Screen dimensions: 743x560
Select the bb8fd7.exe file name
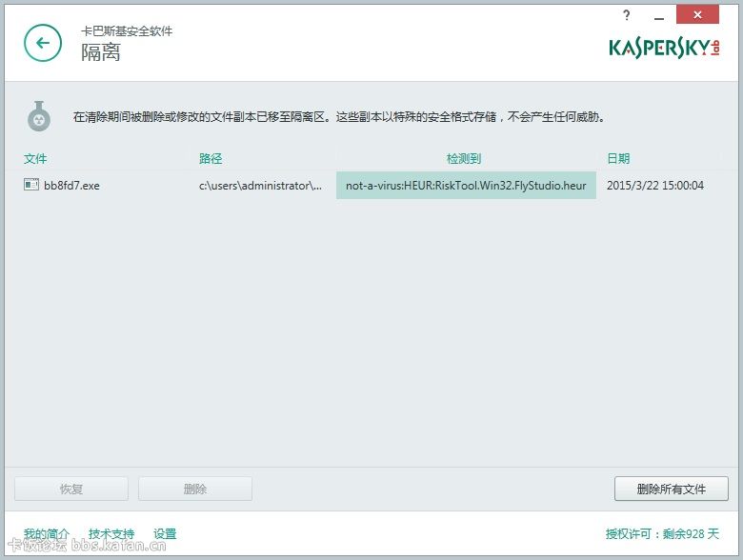pos(71,186)
